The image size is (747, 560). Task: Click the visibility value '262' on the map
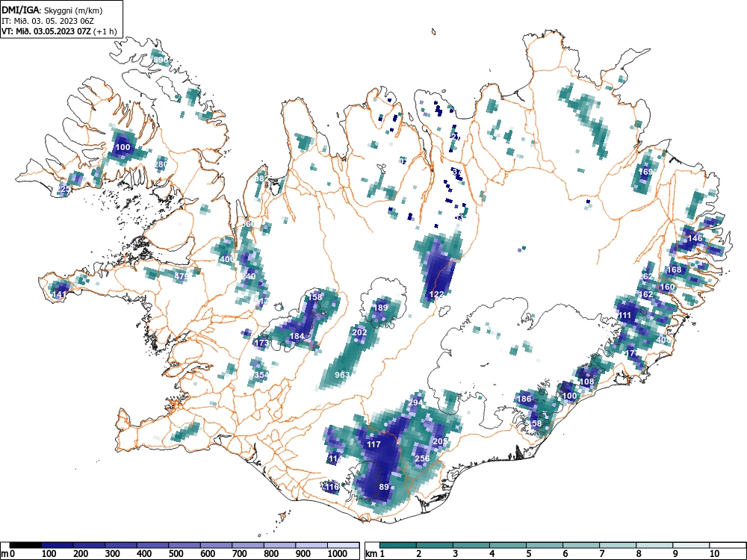point(646,277)
